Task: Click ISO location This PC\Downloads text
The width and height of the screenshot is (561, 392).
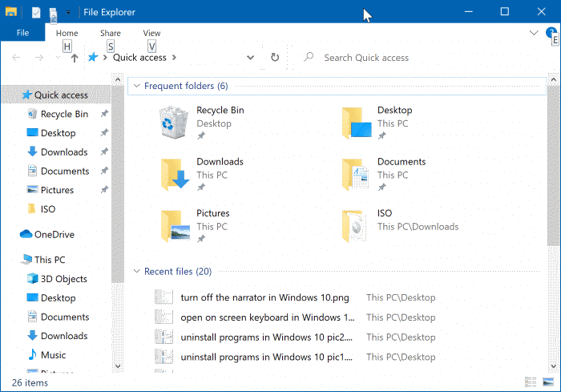Action: [x=418, y=227]
